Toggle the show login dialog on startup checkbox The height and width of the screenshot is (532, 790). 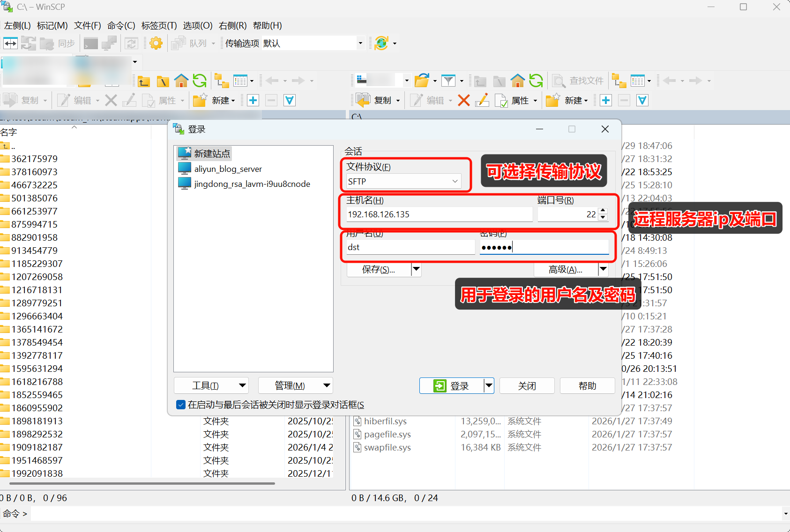[x=181, y=405]
